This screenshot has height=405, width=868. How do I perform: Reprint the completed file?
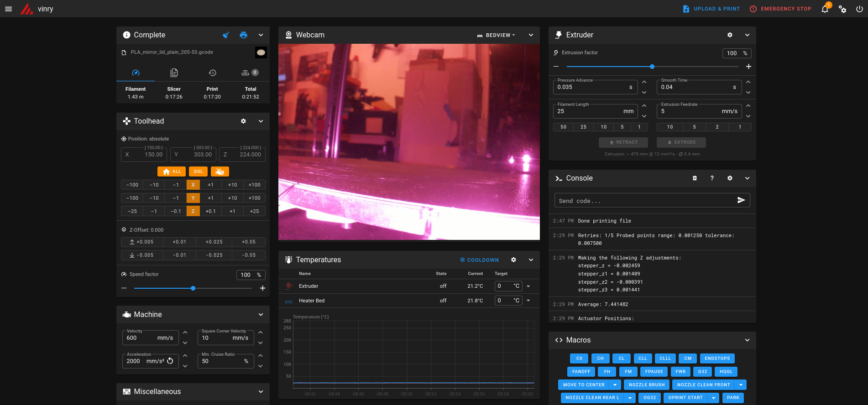pos(243,35)
